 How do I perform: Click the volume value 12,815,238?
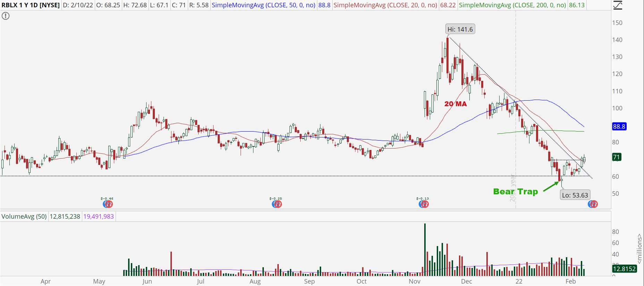pos(65,217)
